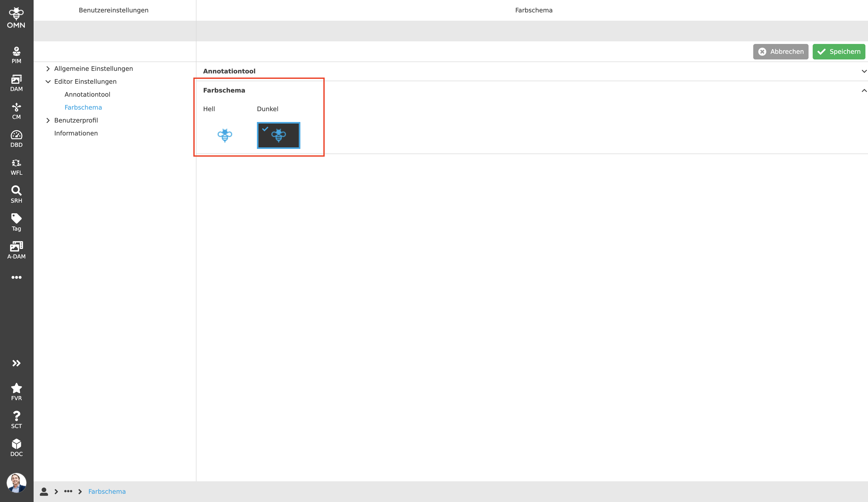Screen dimensions: 868x502
Task: Click the user avatar photo
Action: [16, 482]
